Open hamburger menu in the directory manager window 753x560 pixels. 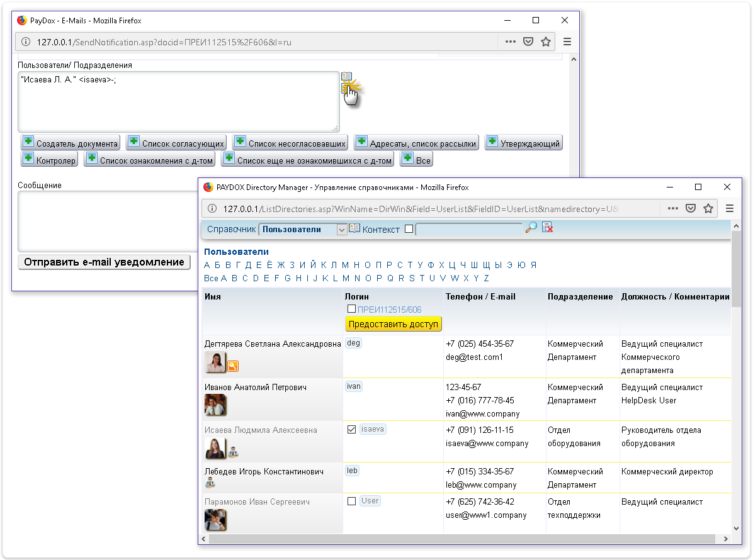point(730,208)
